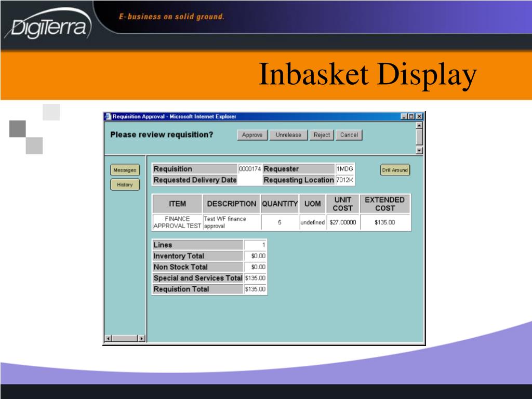This screenshot has height=399, width=532.
Task: Click the Drill Around button
Action: (x=395, y=170)
